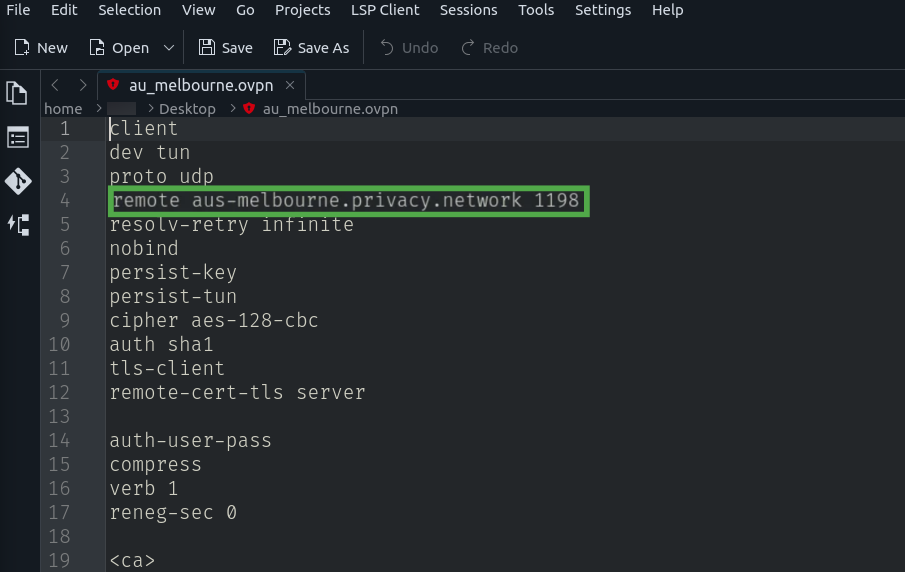Go to the next tab arrow
Viewport: 905px width, 572px height.
point(83,85)
